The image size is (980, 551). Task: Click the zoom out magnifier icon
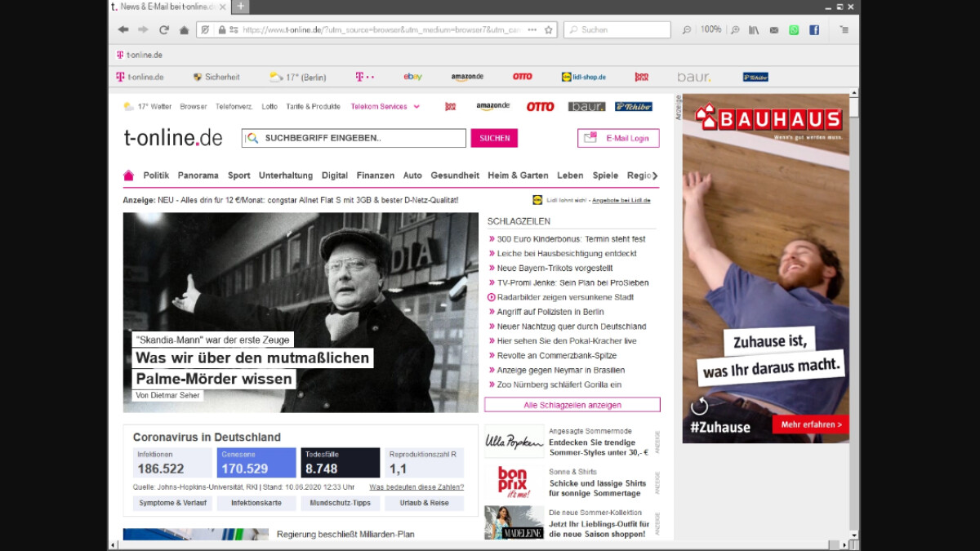pos(687,29)
